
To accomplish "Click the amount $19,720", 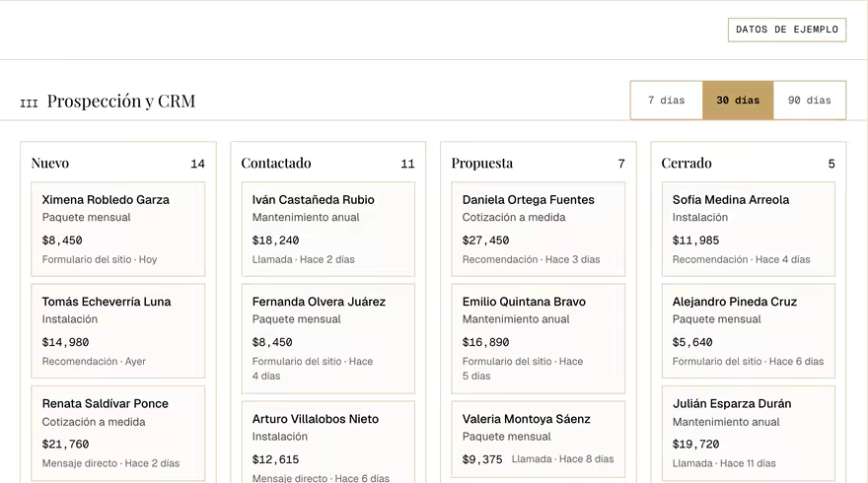I will (695, 445).
